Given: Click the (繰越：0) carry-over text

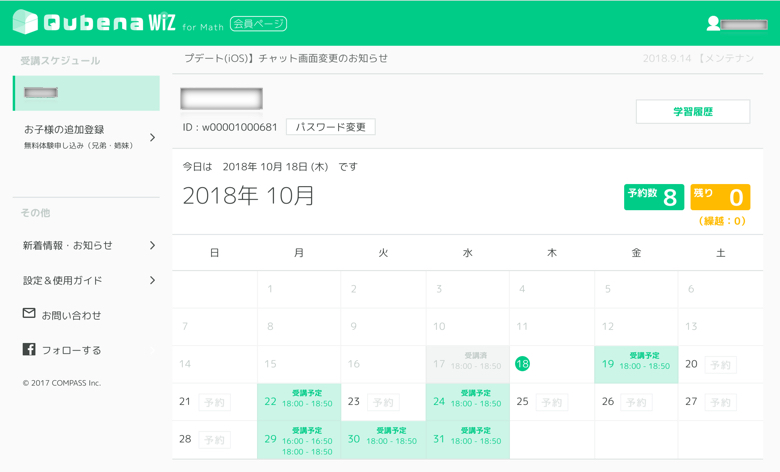Looking at the screenshot, I should (x=722, y=221).
